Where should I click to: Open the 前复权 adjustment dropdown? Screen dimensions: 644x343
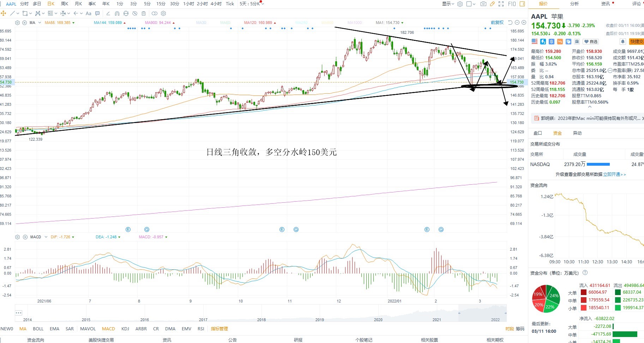pyautogui.click(x=497, y=23)
